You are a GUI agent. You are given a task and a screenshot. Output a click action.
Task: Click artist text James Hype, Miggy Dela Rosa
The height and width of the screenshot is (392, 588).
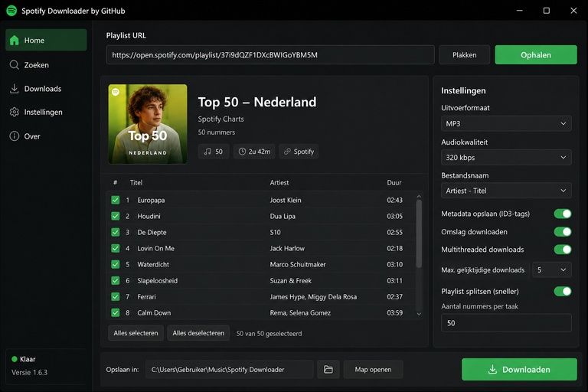tap(313, 297)
